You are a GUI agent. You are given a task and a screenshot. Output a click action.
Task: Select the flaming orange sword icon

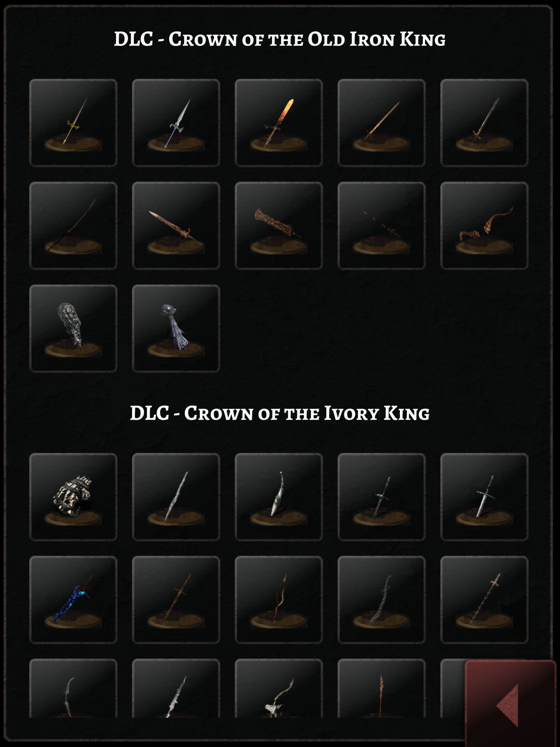point(278,123)
